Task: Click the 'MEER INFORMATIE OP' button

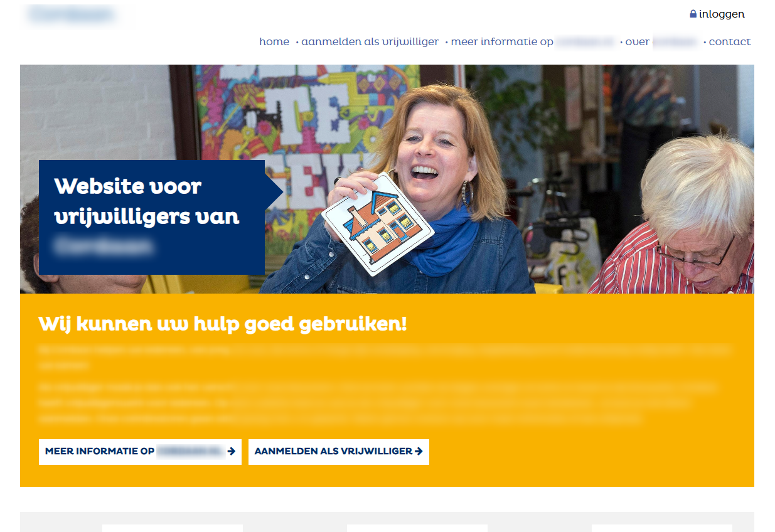Action: coord(140,452)
